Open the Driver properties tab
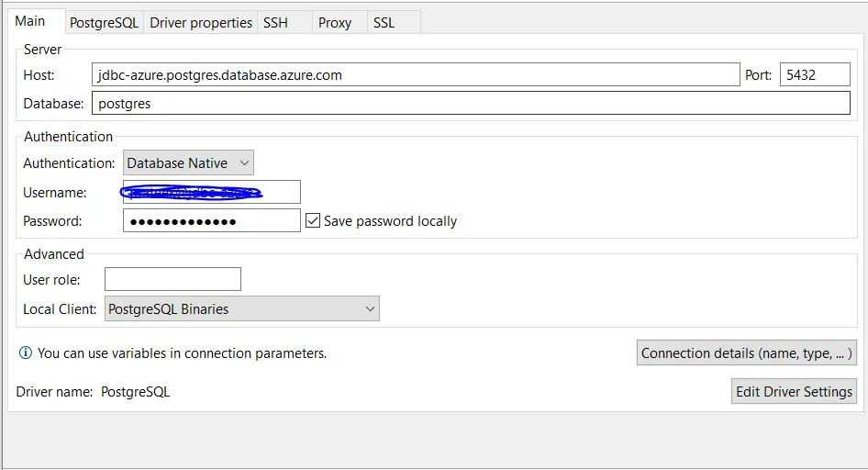This screenshot has width=868, height=470. pos(201,23)
